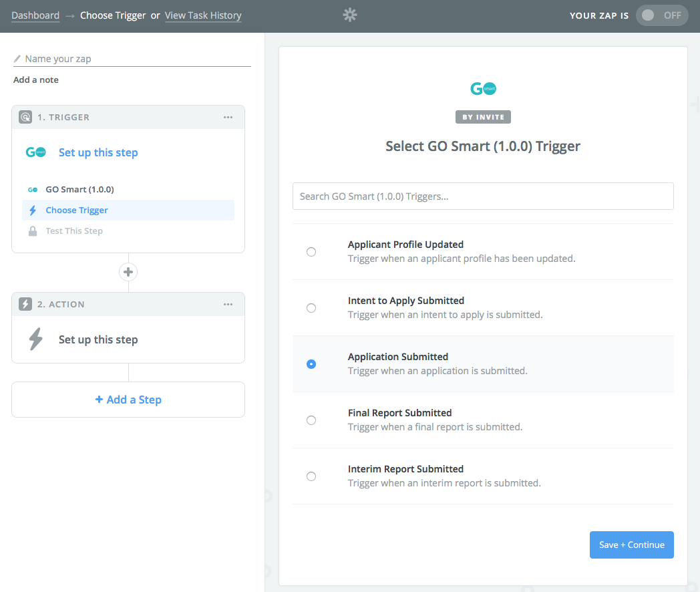Viewport: 700px width, 592px height.
Task: Click the Name your zap field
Action: point(132,59)
